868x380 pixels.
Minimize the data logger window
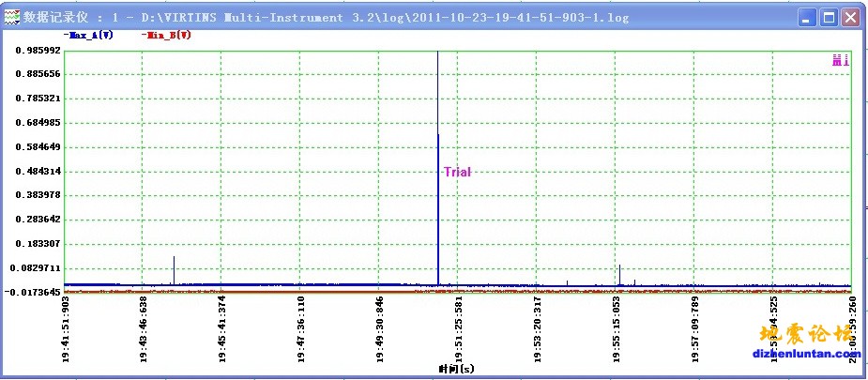point(807,17)
